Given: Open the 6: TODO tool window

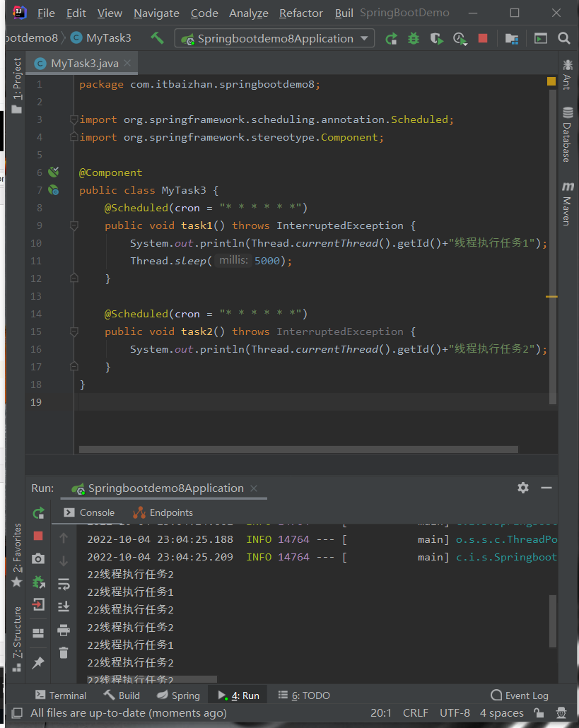Looking at the screenshot, I should click(304, 695).
